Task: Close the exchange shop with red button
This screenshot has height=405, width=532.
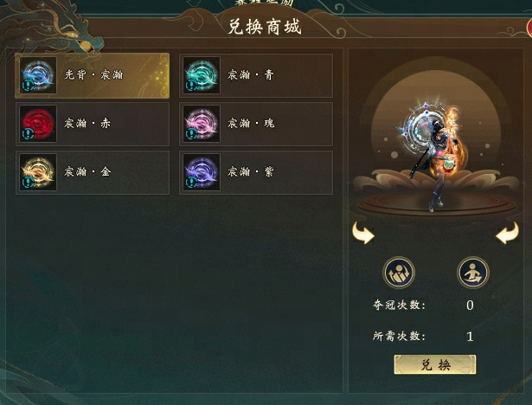Action: 529,28
